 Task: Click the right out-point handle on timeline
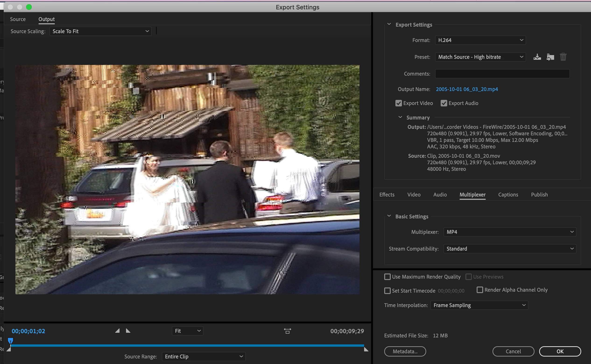366,349
